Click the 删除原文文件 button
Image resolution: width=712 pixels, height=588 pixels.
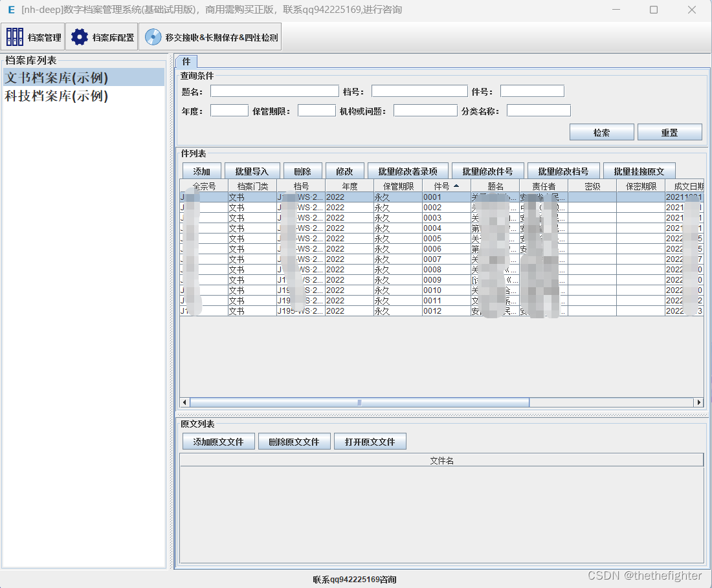coord(295,441)
